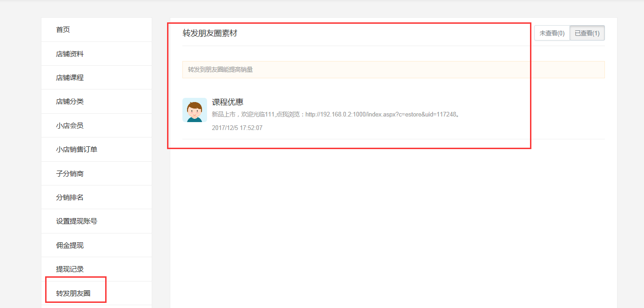Select 转发朋友圈 in sidebar
This screenshot has width=644, height=308.
coord(96,293)
